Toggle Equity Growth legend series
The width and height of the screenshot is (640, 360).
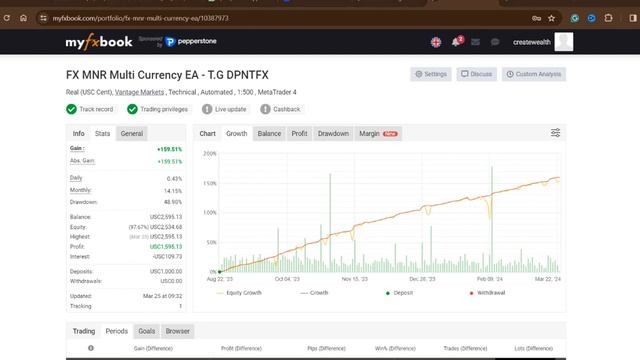coord(239,293)
